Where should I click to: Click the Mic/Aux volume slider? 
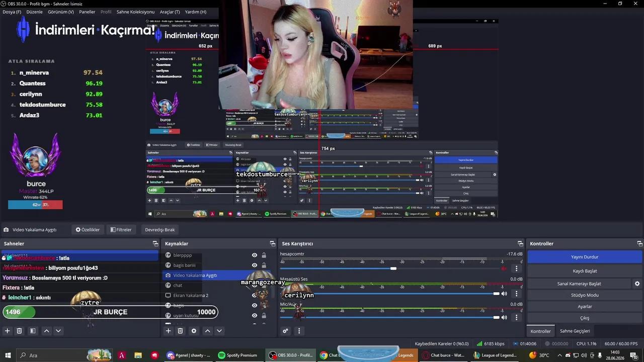pos(390,317)
